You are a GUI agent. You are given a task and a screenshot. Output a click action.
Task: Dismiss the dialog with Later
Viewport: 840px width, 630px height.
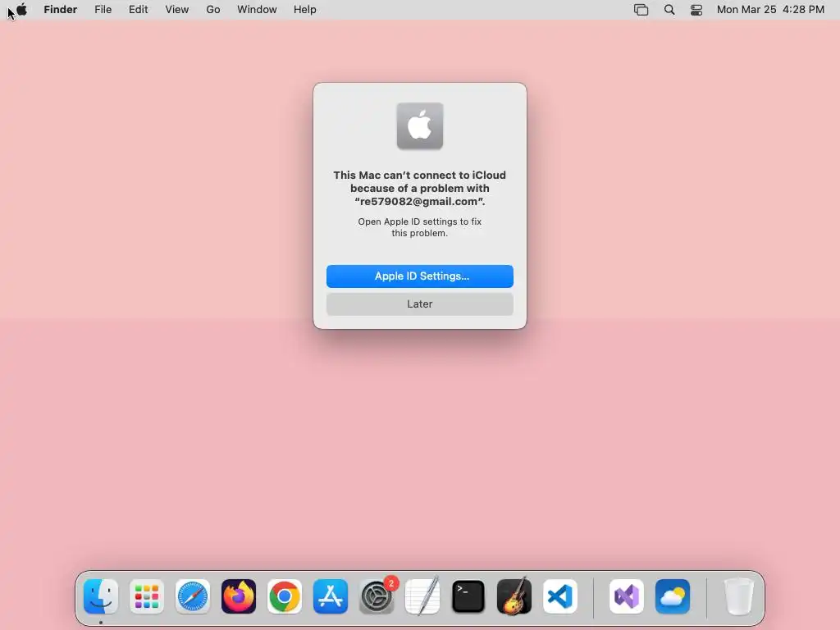(x=420, y=304)
